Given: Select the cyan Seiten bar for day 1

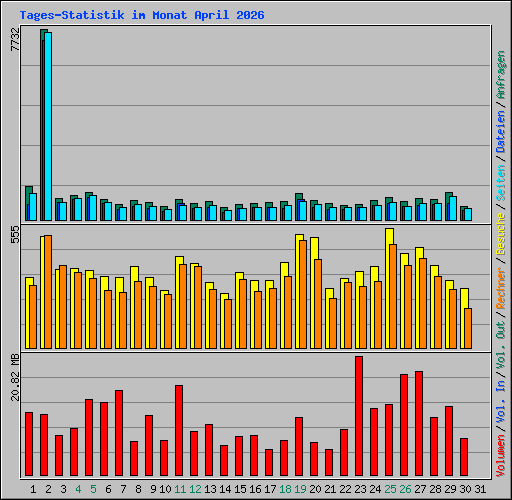Looking at the screenshot, I should click(33, 207).
